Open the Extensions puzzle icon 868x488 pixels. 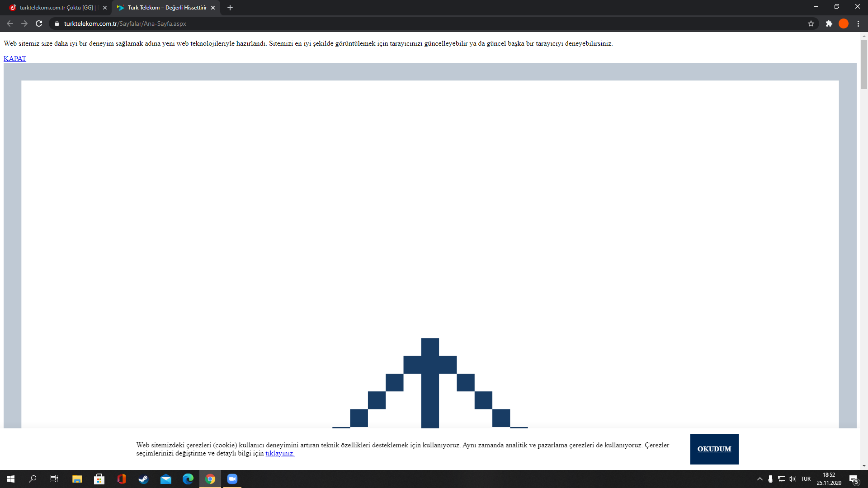829,23
